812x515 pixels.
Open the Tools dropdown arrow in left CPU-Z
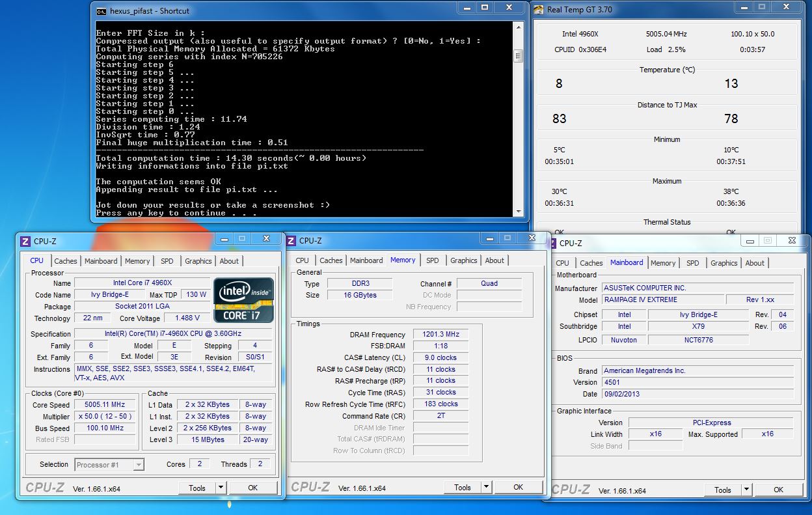pyautogui.click(x=221, y=487)
